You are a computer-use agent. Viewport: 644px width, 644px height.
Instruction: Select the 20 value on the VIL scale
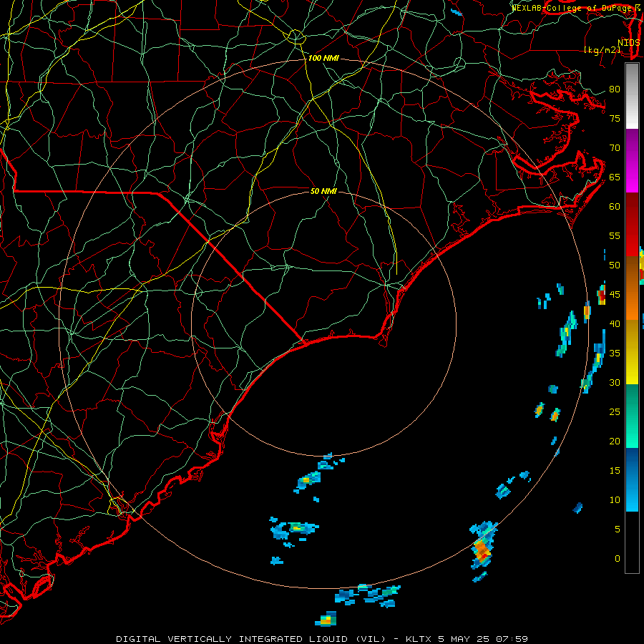pyautogui.click(x=615, y=441)
